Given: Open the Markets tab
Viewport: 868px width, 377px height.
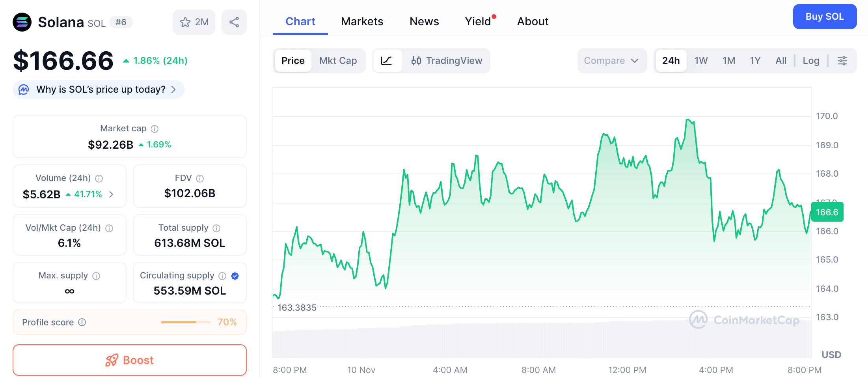Looking at the screenshot, I should pos(362,21).
